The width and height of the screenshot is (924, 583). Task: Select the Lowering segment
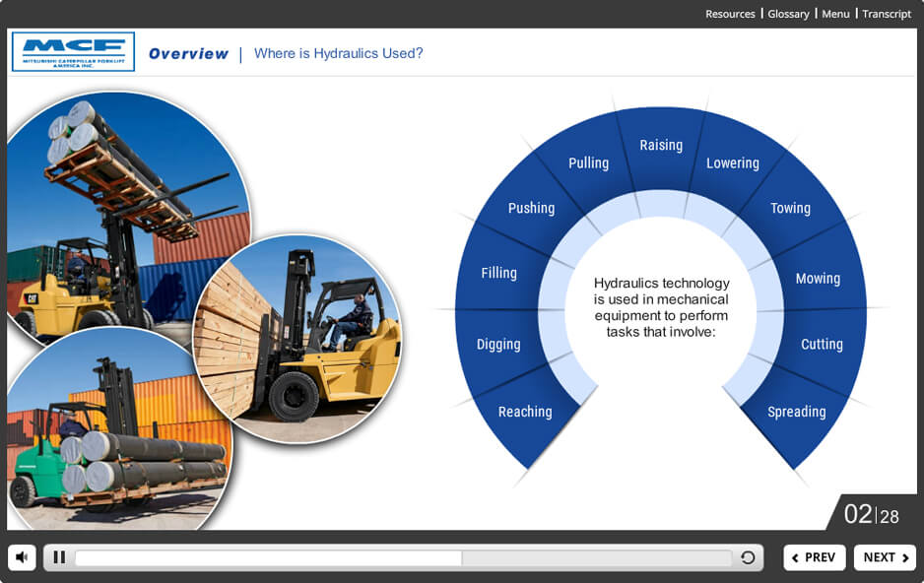pos(732,163)
